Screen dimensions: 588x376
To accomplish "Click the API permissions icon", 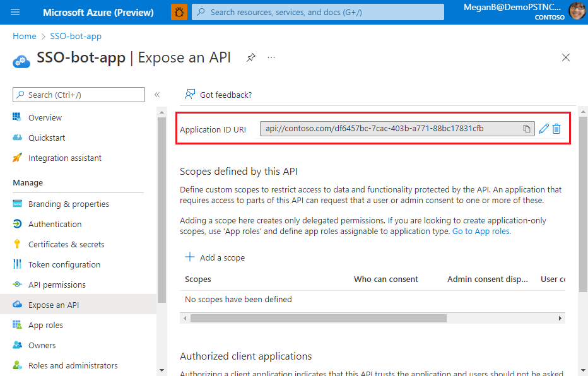I will 17,285.
